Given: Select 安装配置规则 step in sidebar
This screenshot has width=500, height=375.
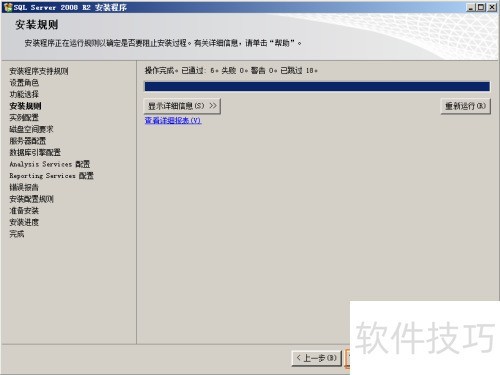Looking at the screenshot, I should [31, 199].
